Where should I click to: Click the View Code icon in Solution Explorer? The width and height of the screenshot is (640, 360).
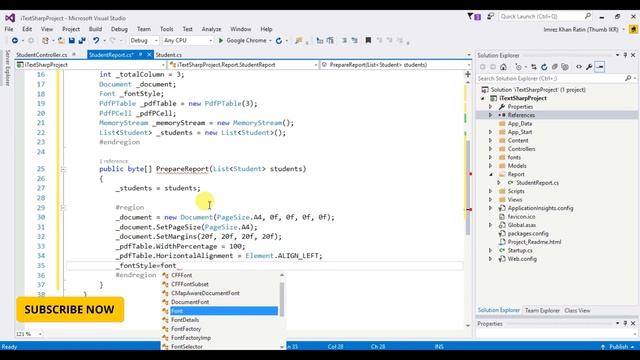(x=579, y=67)
